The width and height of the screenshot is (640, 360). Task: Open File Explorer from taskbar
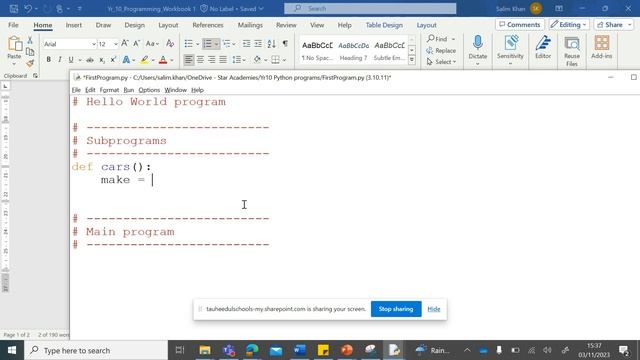point(205,350)
